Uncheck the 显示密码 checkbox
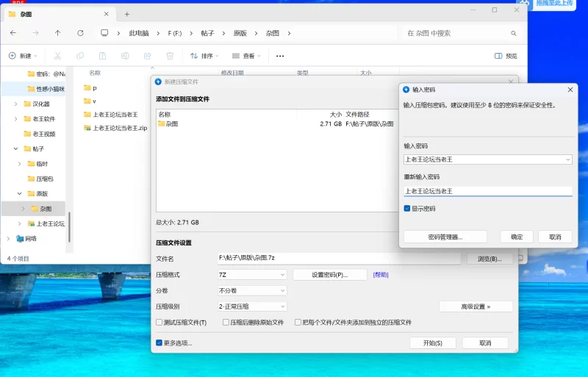Viewport: 588px width, 377px height. [x=407, y=209]
